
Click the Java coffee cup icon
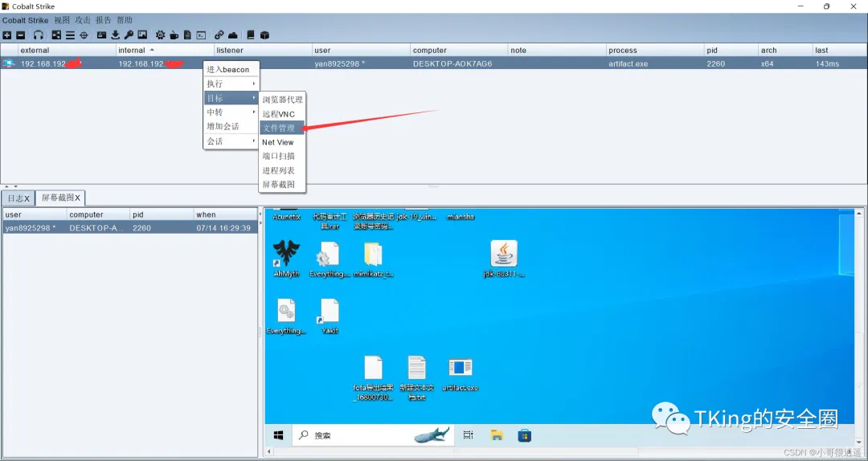(x=174, y=35)
